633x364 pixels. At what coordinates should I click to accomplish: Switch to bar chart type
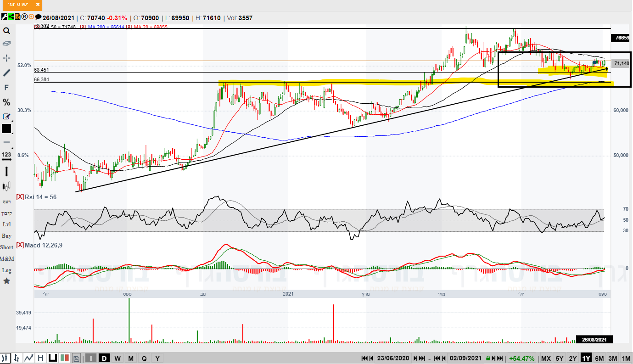pyautogui.click(x=17, y=358)
